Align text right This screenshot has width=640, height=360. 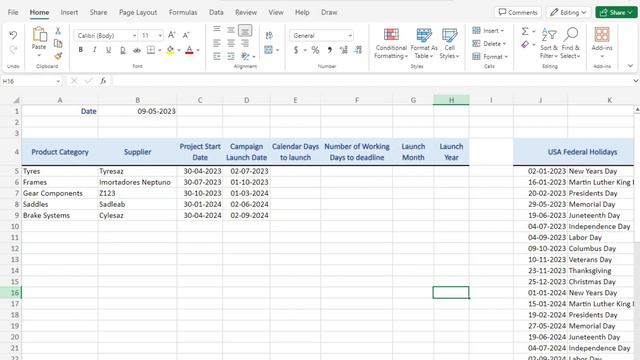click(245, 43)
